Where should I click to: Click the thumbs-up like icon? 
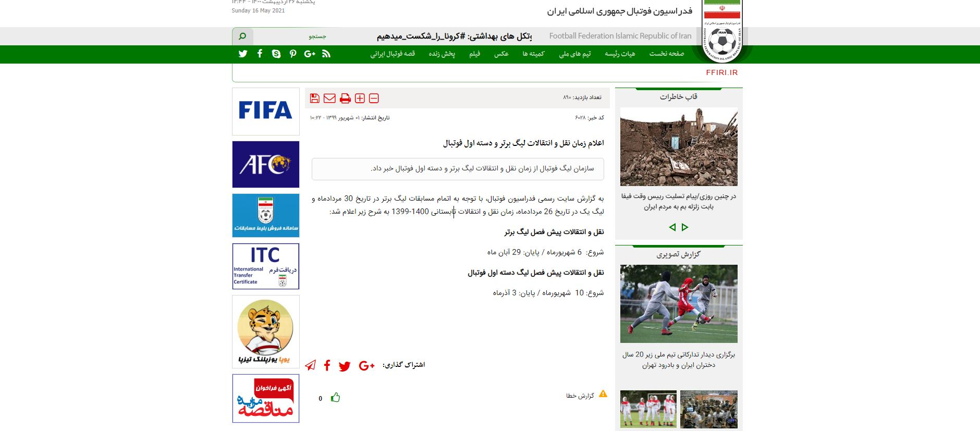pos(335,398)
